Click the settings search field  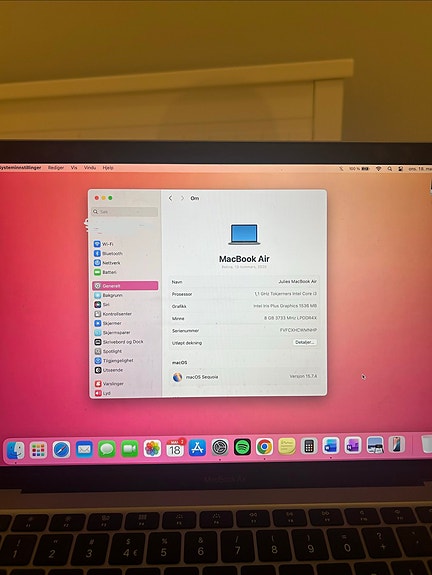[125, 212]
